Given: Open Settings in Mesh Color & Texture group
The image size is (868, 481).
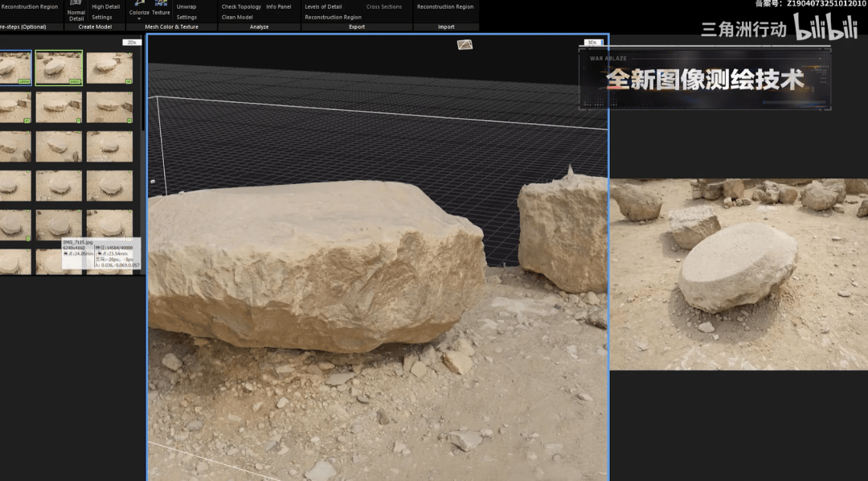Looking at the screenshot, I should click(x=186, y=17).
